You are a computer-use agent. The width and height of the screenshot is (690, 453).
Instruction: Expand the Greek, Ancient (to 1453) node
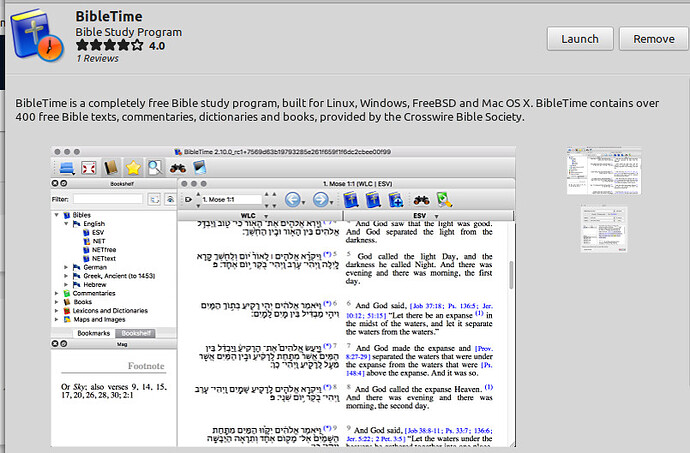(x=66, y=276)
